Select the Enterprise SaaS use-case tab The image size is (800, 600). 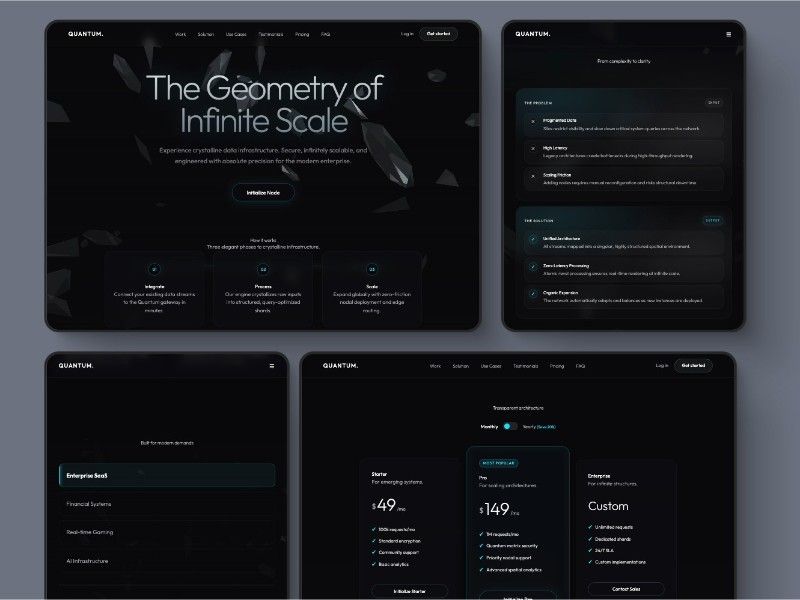[167, 476]
